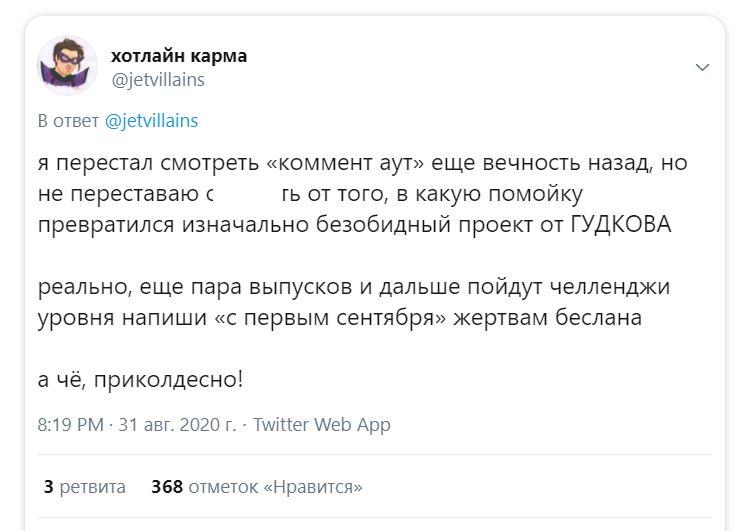View the 3 ретвита retweets list

(85, 487)
